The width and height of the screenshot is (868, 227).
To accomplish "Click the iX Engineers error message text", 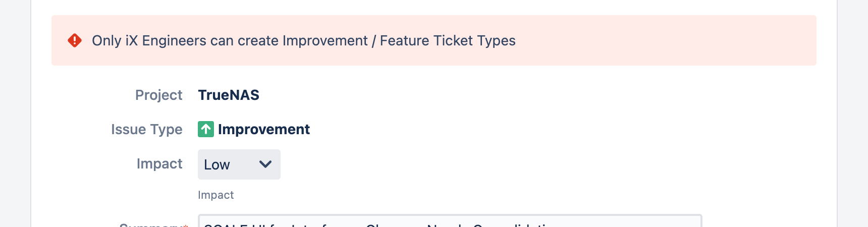I will [304, 40].
